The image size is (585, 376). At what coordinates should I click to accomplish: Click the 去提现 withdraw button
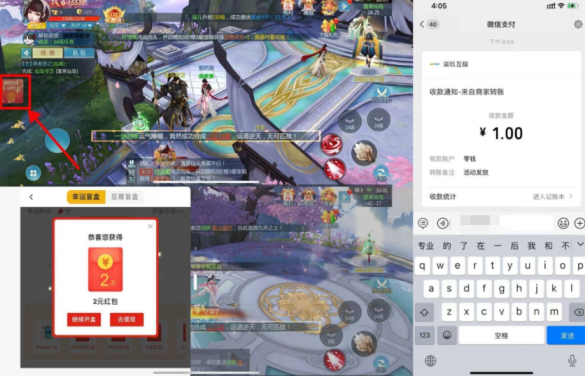[x=126, y=319]
